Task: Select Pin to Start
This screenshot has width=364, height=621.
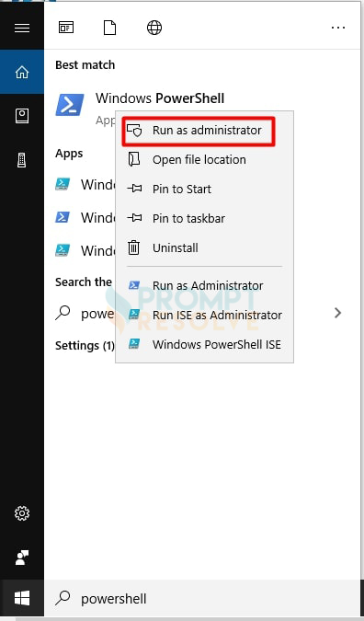Action: click(x=204, y=189)
